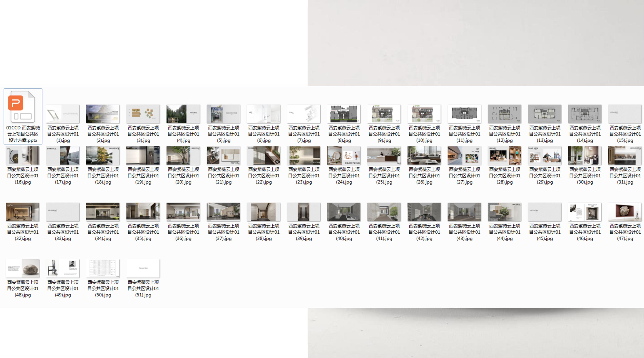The height and width of the screenshot is (358, 644).
Task: Select Entrance slide thumbnail (17).jpg
Action: point(63,156)
